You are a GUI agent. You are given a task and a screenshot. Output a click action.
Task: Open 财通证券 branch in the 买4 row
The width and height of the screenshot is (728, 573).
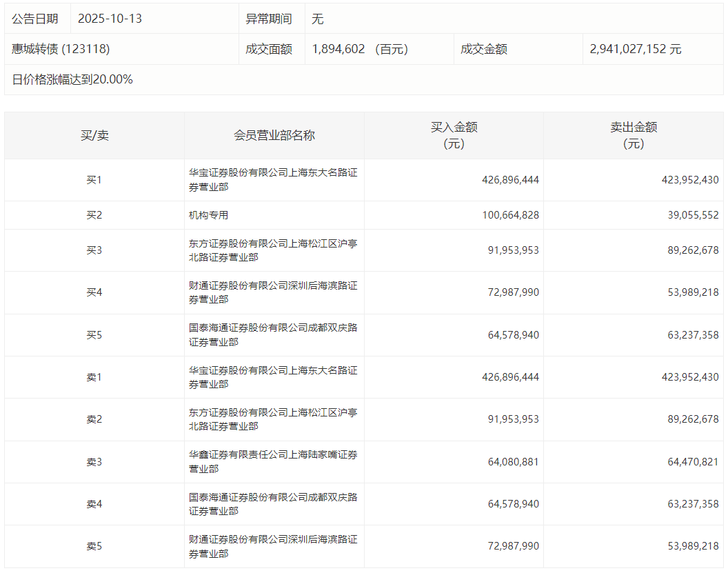tap(273, 292)
